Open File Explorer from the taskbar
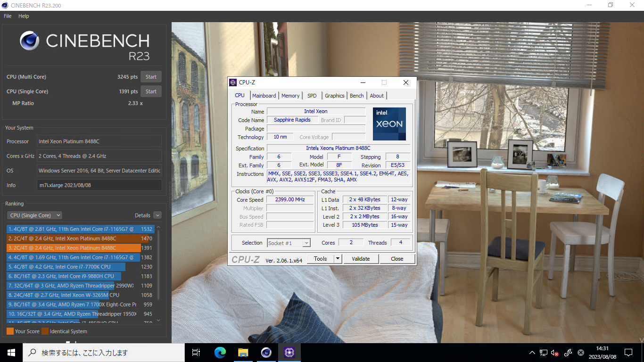Screen dimensions: 644x362 [243, 353]
